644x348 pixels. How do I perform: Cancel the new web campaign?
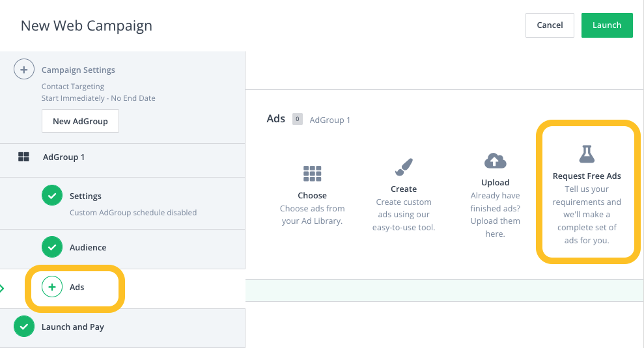(550, 25)
